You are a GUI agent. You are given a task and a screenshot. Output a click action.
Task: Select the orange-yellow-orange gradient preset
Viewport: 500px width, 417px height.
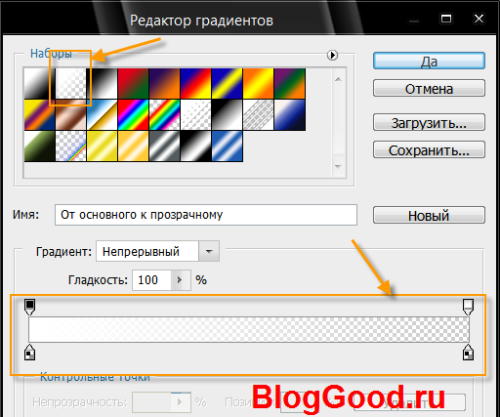[258, 84]
